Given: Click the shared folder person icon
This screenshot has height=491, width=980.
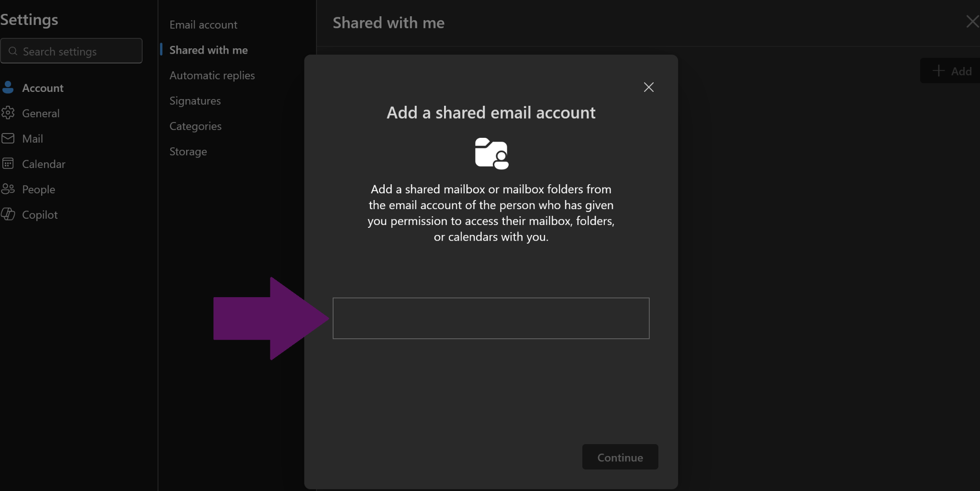Looking at the screenshot, I should coord(491,153).
